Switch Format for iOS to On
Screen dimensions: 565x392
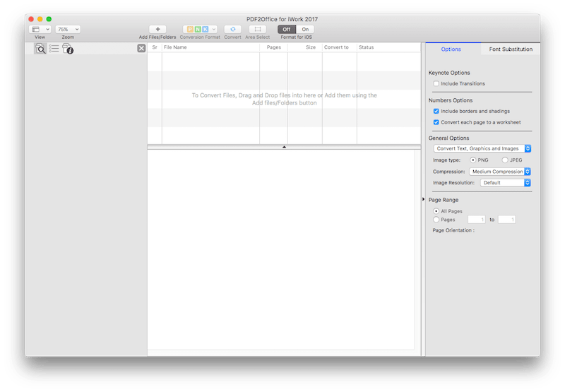[305, 29]
